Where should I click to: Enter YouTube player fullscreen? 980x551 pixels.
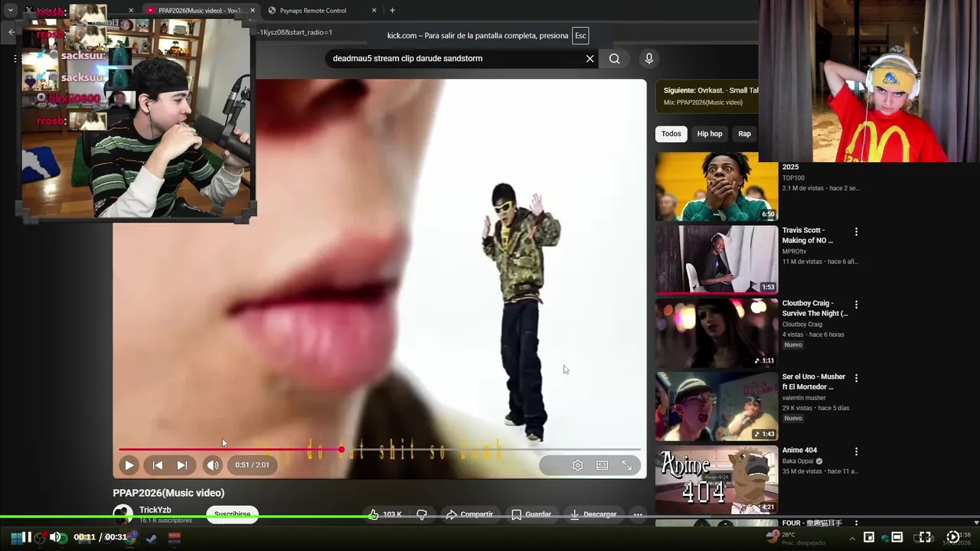[626, 465]
